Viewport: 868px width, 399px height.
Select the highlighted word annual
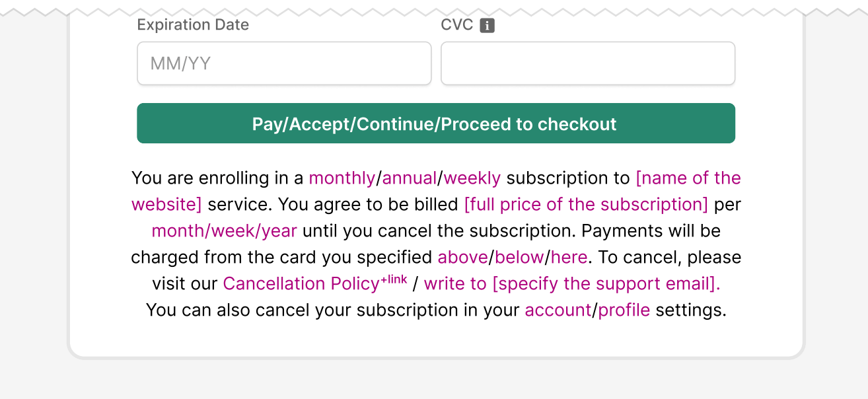(409, 178)
